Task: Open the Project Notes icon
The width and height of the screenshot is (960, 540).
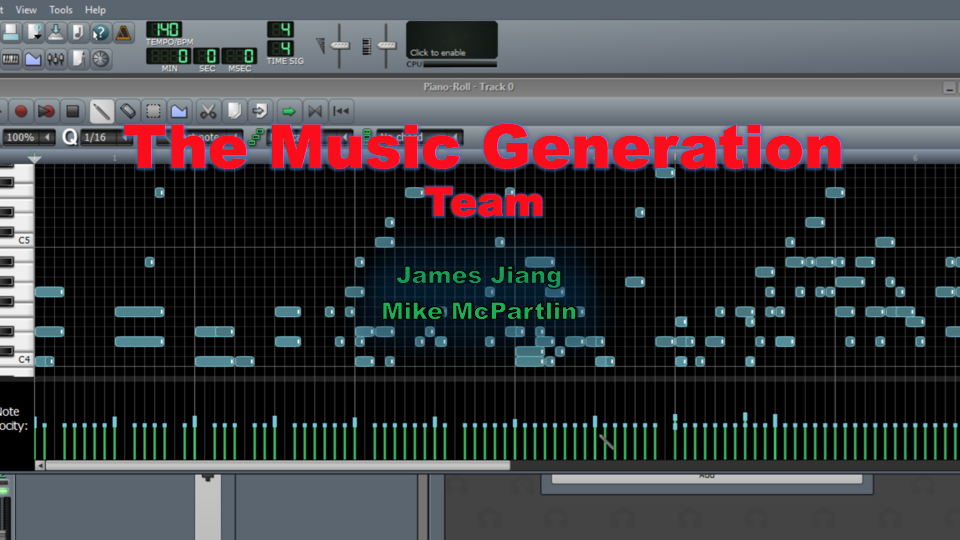Action: 78,59
